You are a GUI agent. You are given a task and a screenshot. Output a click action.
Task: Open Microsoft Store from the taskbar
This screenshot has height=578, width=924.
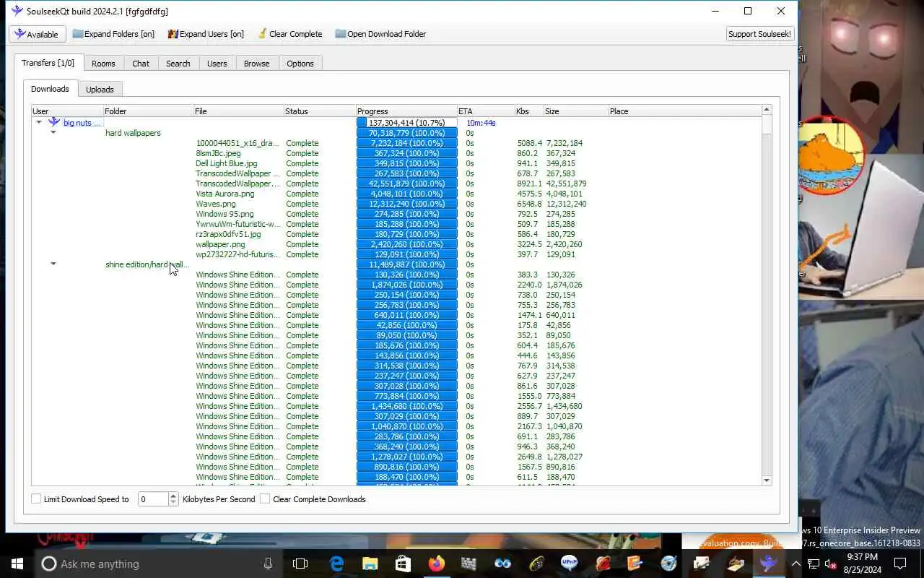[x=403, y=564]
